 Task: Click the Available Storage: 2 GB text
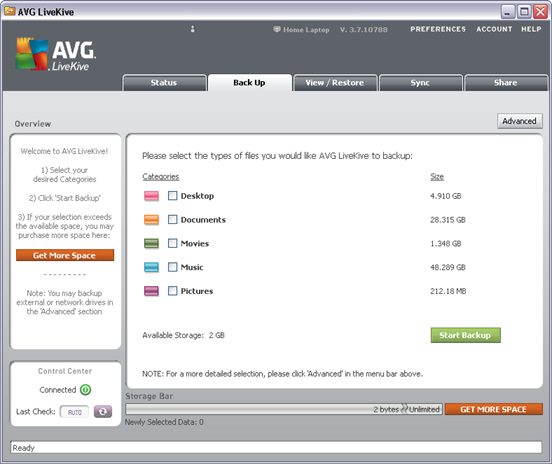tap(183, 335)
